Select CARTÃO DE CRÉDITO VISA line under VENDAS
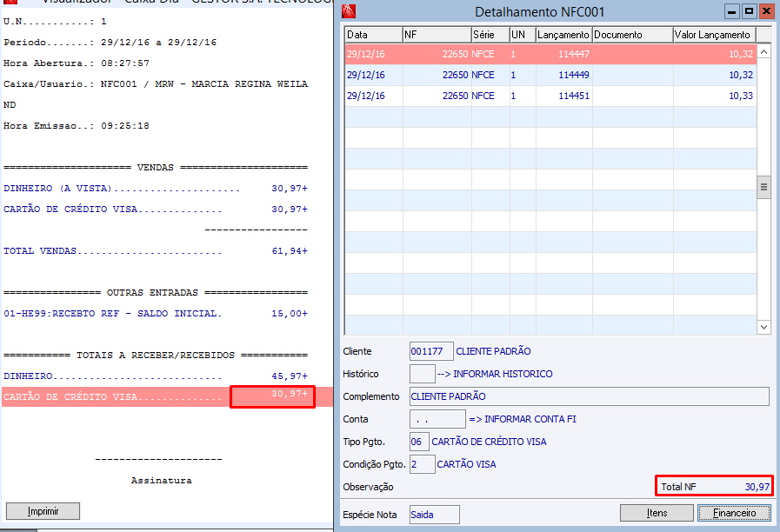 coord(155,209)
